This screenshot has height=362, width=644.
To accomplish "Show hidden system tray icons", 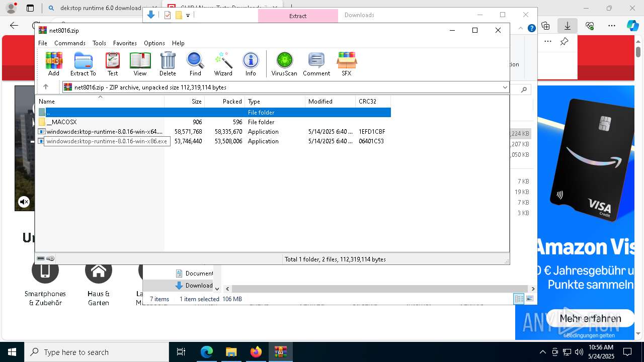I will point(542,352).
